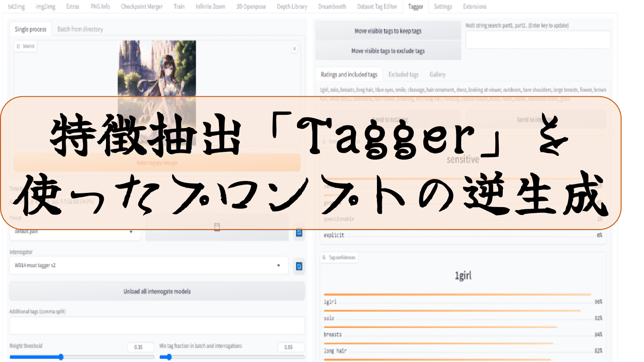This screenshot has width=644, height=362.
Task: Open the Infinite Zoom tab
Action: 211,7
